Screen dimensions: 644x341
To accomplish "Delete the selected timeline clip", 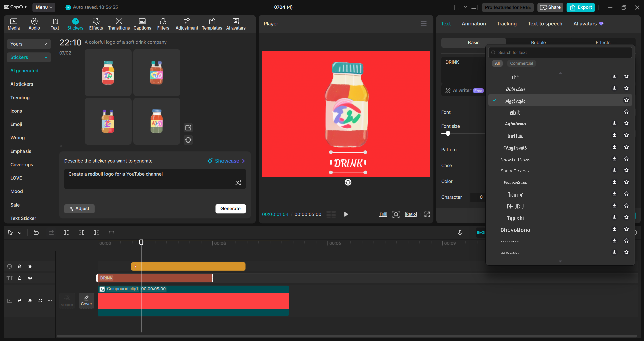I will [111, 232].
